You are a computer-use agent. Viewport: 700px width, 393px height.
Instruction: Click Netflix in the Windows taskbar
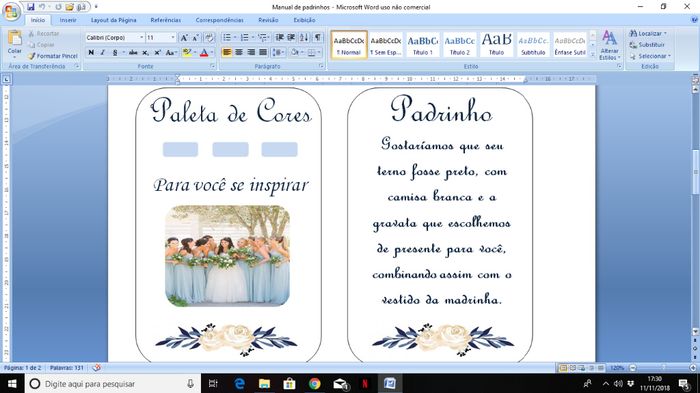365,384
